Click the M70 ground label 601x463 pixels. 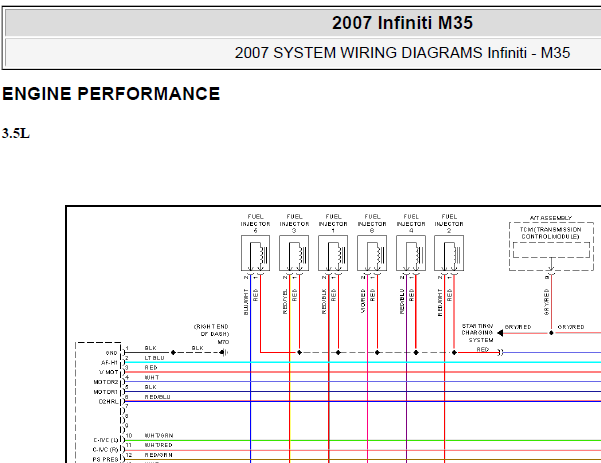223,342
